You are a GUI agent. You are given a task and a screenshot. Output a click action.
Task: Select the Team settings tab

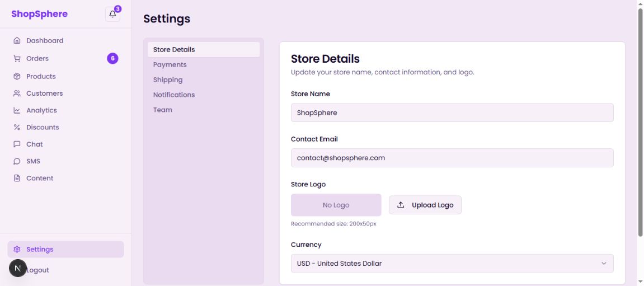[163, 110]
